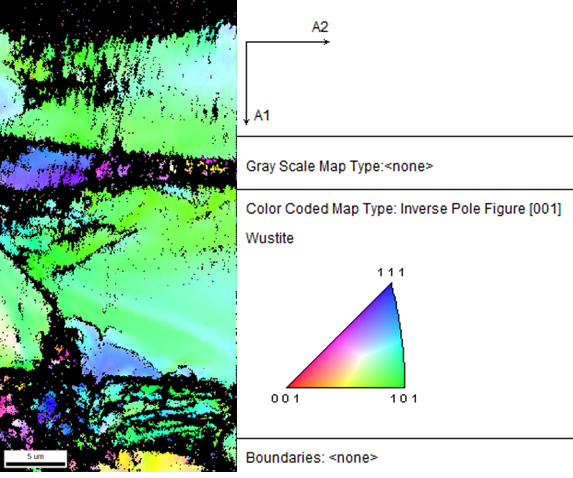The image size is (573, 478).
Task: Click the white center of the IPF triangle
Action: 360,354
